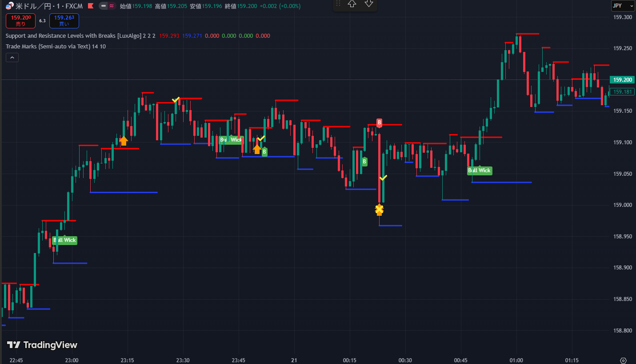This screenshot has height=364, width=636.
Task: Toggle the gray dash market status pill
Action: [x=103, y=6]
